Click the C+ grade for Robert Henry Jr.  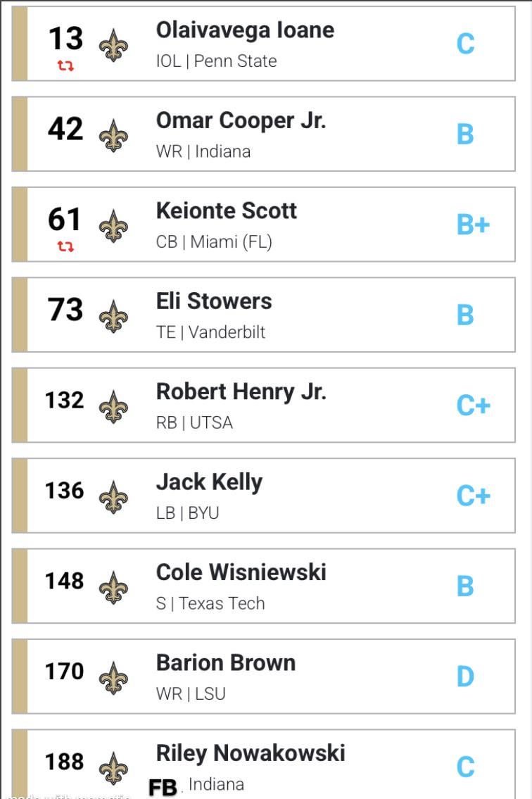click(473, 406)
